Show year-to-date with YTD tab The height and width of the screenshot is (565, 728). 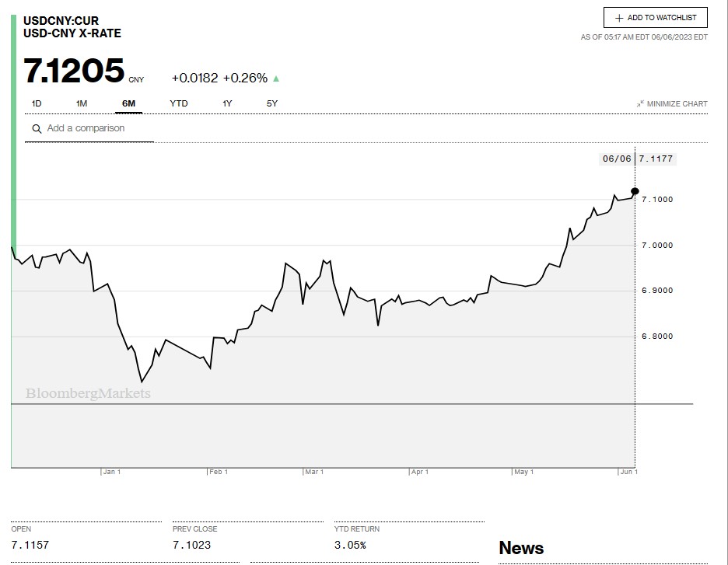[x=179, y=103]
